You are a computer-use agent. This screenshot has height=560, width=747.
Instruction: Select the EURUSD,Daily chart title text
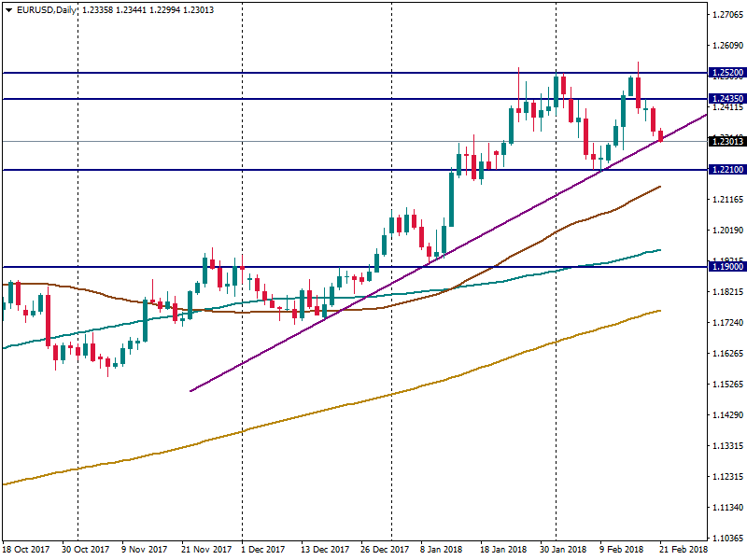click(48, 9)
